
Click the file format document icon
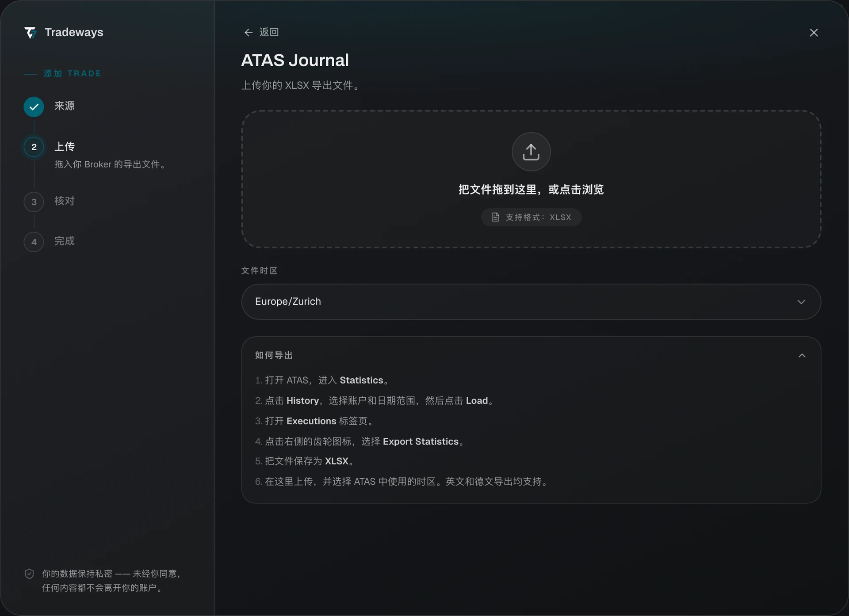[x=495, y=217]
